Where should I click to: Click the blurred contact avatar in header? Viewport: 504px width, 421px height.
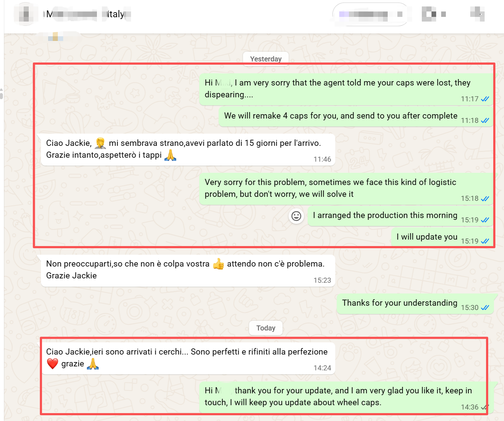(26, 14)
